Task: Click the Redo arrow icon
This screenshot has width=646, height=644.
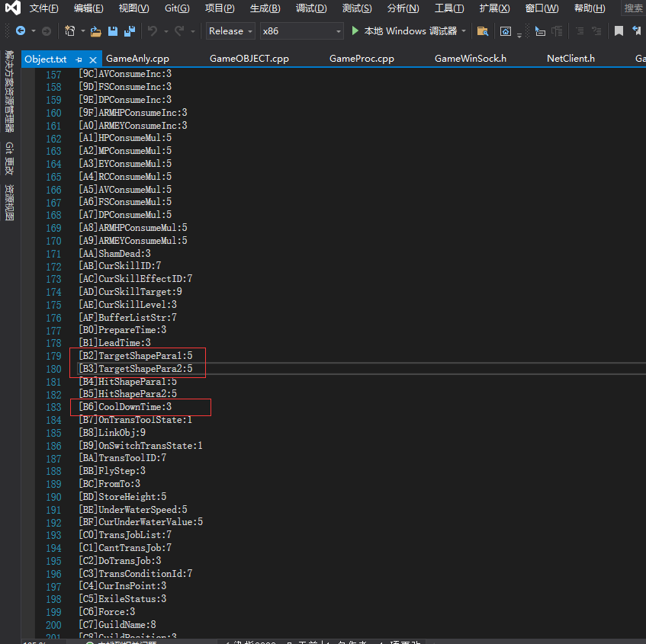Action: (179, 31)
